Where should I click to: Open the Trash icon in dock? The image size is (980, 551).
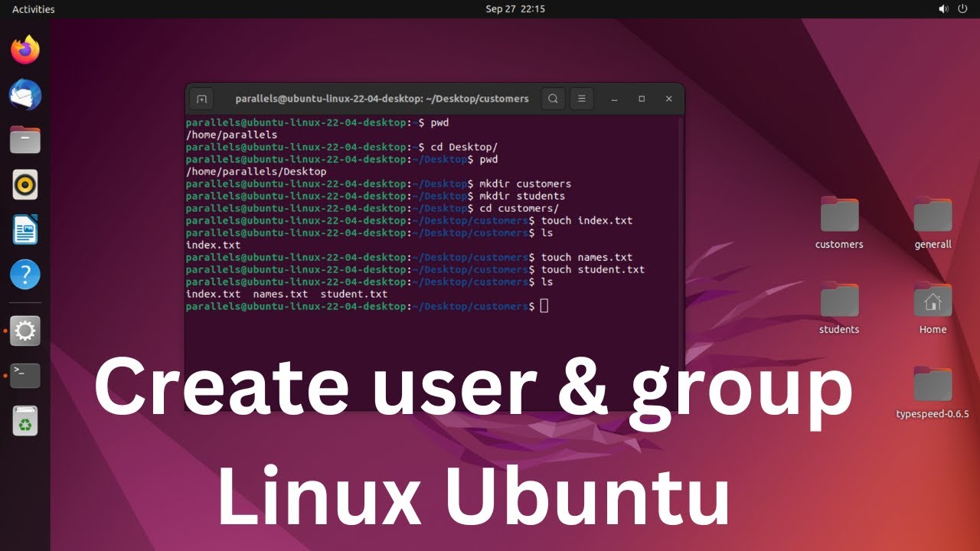[24, 420]
